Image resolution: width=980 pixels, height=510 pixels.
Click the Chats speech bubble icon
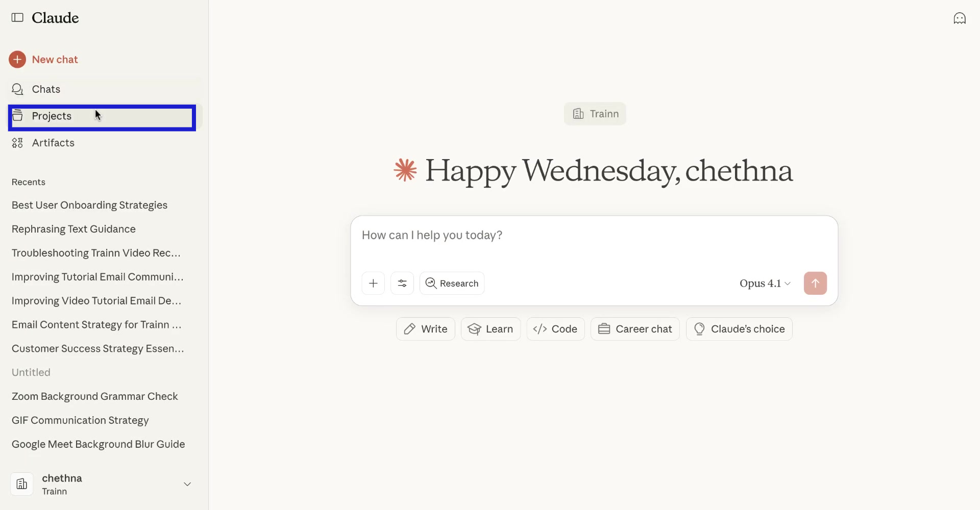pos(17,89)
